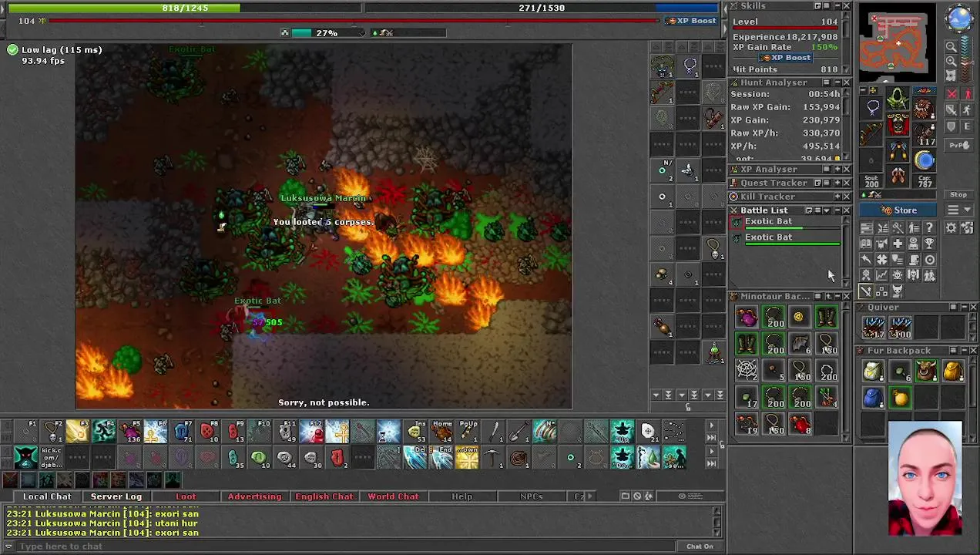
Task: Click the blue mana bar
Action: pyautogui.click(x=542, y=8)
